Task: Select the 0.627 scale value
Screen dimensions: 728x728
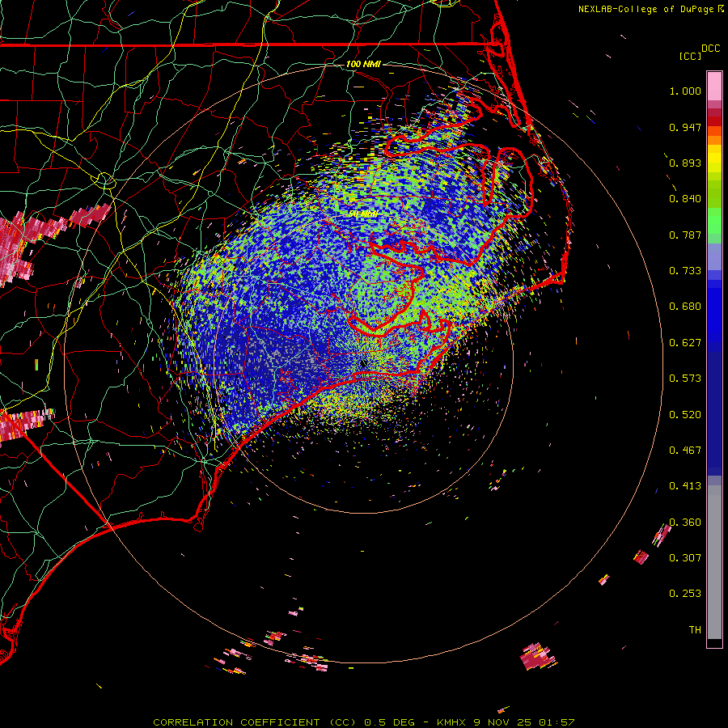Action: [685, 343]
